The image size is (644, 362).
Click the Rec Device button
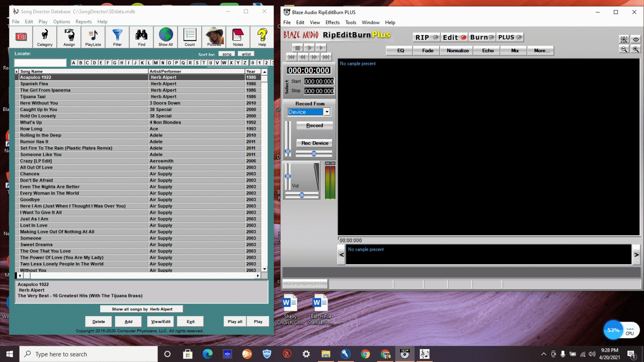click(315, 143)
